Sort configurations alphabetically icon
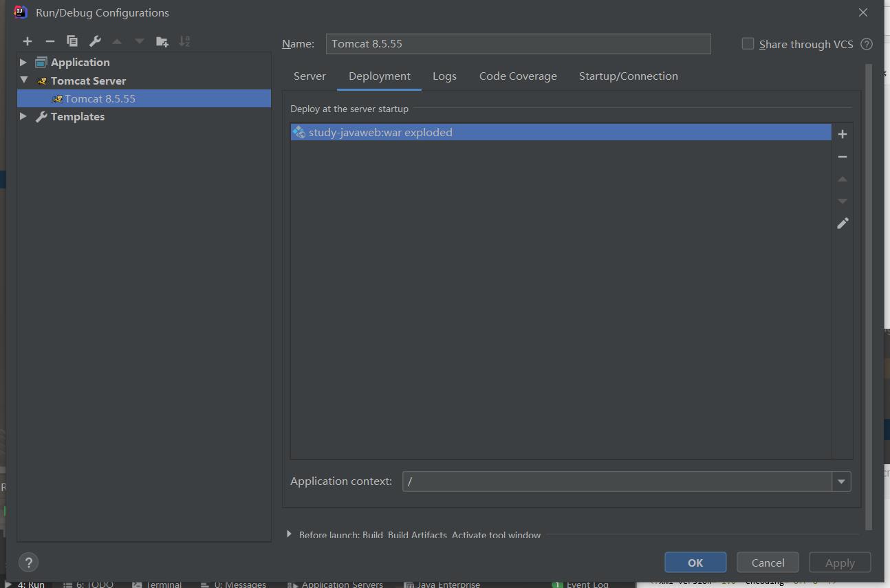 [x=184, y=41]
